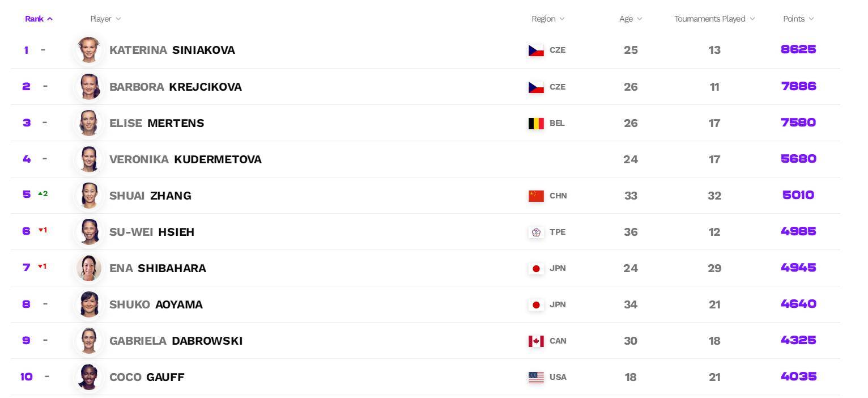
Task: Sort by Age column header
Action: 631,19
